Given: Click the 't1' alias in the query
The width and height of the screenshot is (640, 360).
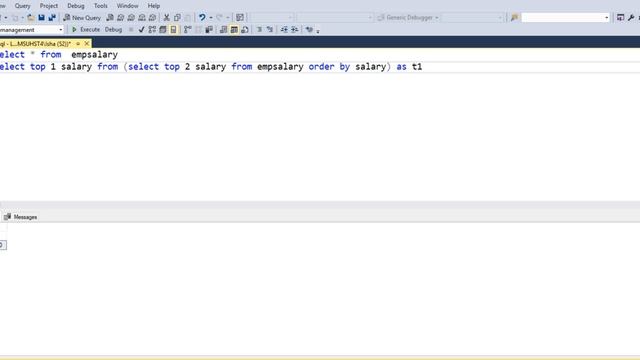Looking at the screenshot, I should (x=417, y=67).
